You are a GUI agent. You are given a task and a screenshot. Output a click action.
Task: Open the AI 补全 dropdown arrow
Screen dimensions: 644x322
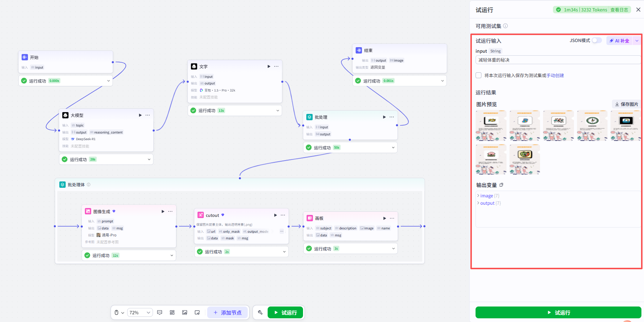[637, 41]
